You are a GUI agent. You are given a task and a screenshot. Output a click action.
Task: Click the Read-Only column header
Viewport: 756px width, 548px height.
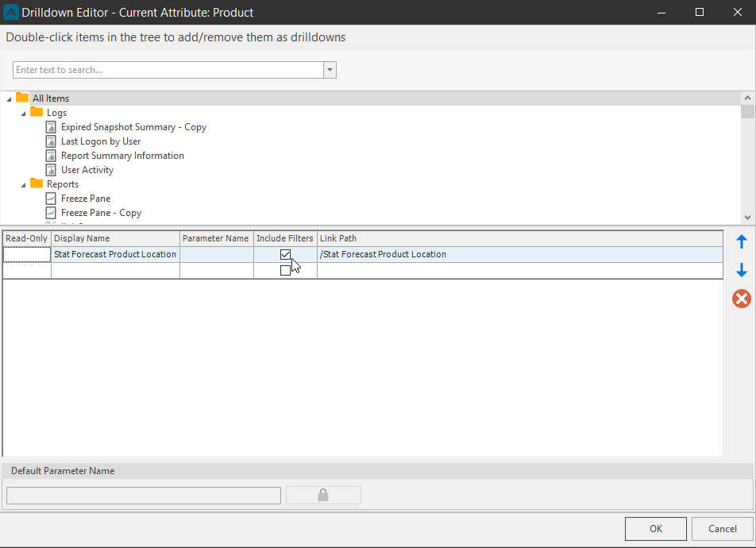pyautogui.click(x=26, y=238)
